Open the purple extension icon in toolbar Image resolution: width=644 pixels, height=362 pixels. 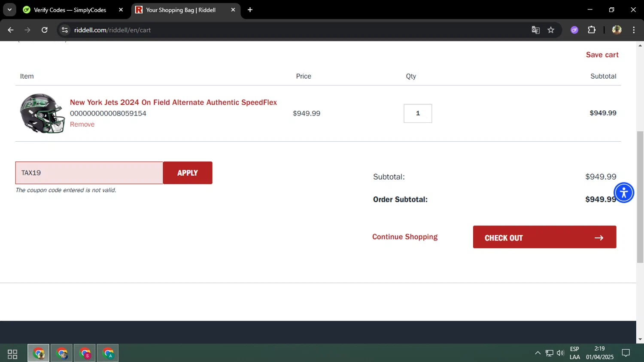[x=574, y=30]
